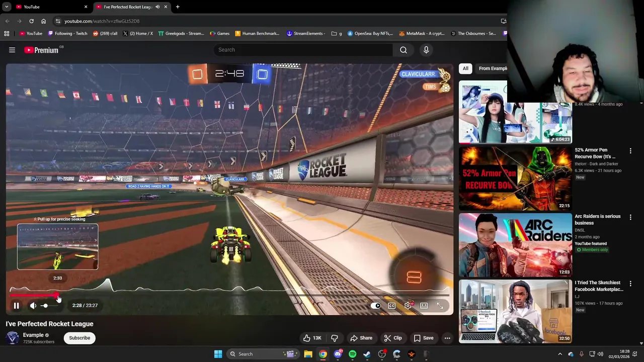The height and width of the screenshot is (362, 644).
Task: Open the Chrome apps grid in bookmarks bar
Action: (x=7, y=34)
